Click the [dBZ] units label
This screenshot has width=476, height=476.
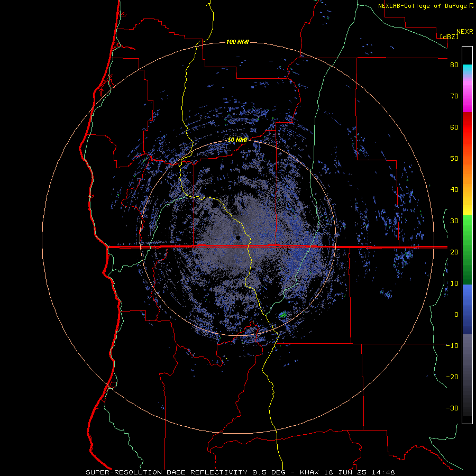pos(449,36)
